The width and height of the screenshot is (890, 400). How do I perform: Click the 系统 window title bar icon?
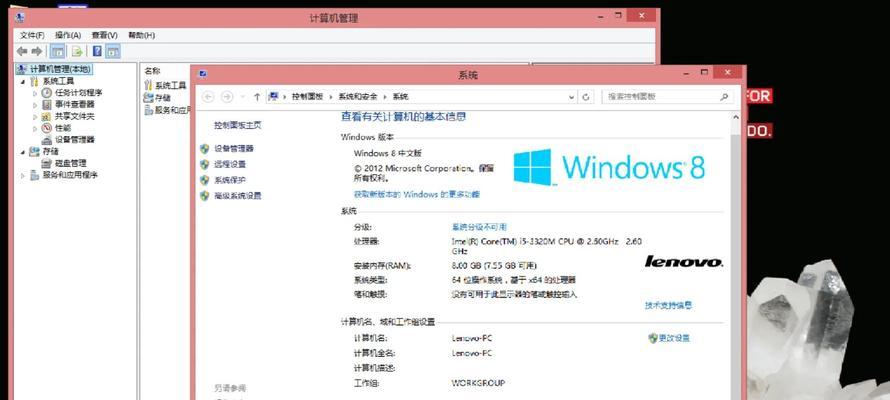click(203, 74)
